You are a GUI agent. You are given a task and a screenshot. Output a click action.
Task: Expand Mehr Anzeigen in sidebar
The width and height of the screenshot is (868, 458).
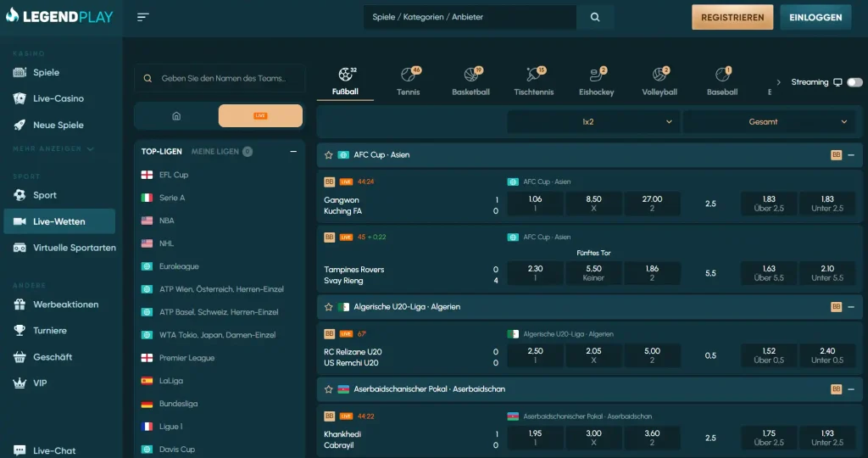pos(53,149)
